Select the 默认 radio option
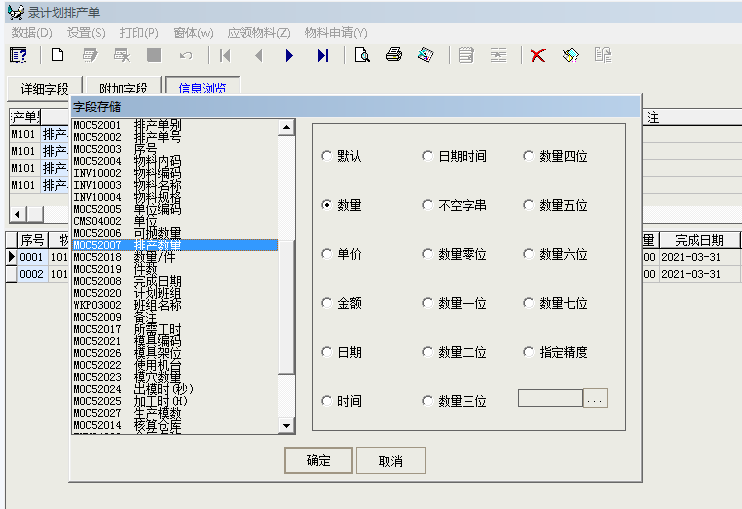Viewport: 742px width, 509px height. [x=327, y=156]
